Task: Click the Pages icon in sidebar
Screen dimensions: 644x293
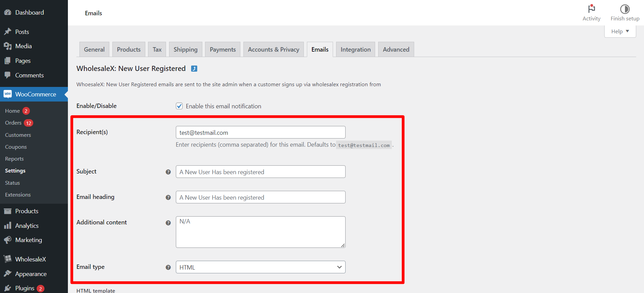Action: point(7,61)
